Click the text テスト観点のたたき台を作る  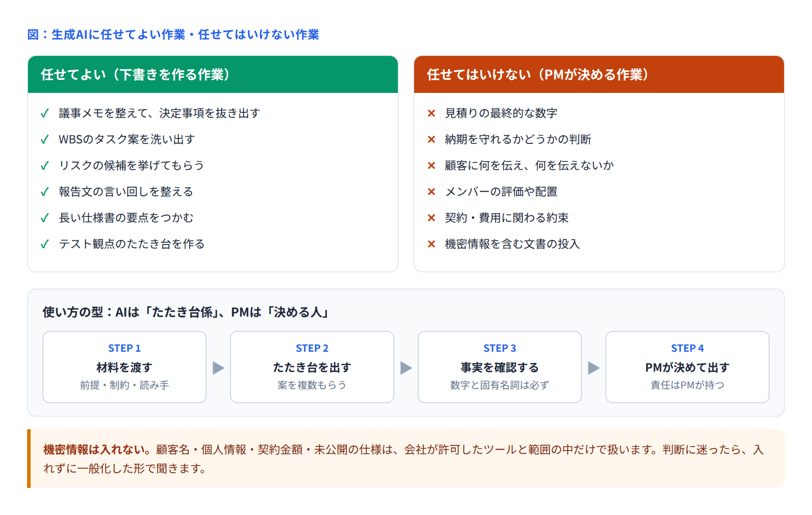point(132,244)
